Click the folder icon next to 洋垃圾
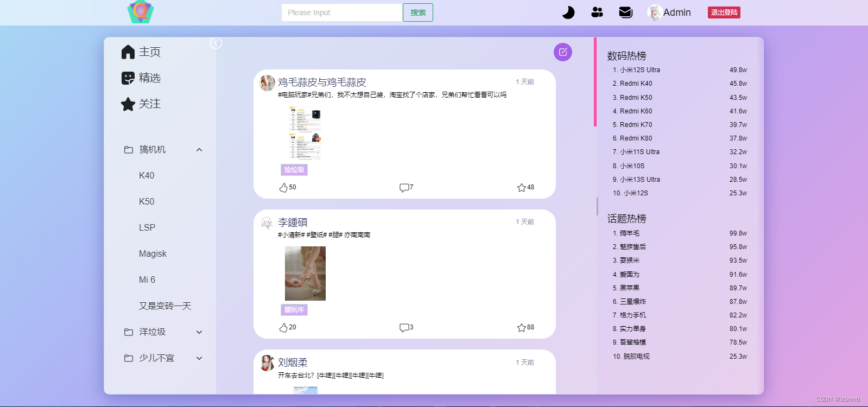 [129, 332]
